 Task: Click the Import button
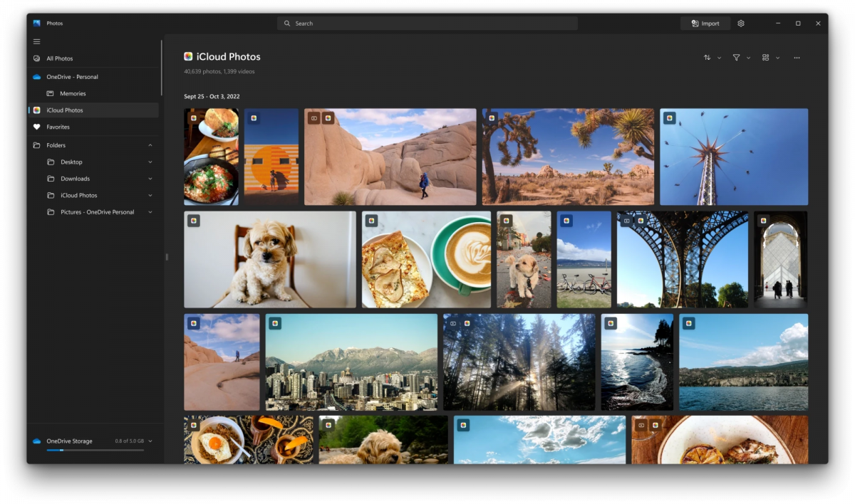click(705, 23)
